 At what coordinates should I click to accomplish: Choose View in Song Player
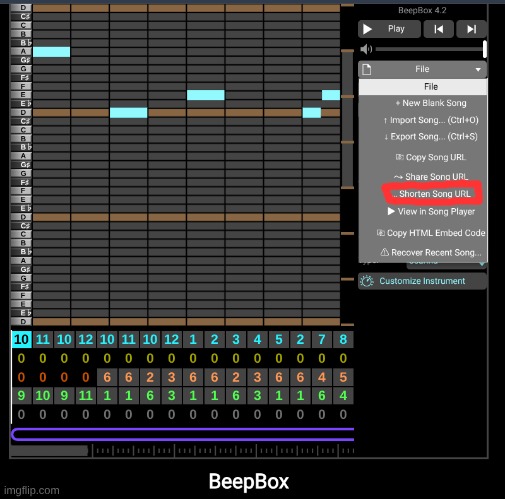coord(431,212)
